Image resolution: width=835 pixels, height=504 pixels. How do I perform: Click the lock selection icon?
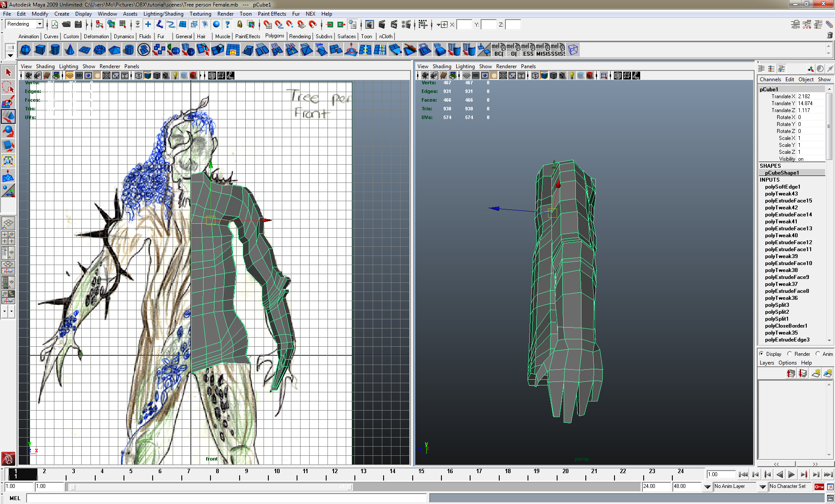point(239,25)
